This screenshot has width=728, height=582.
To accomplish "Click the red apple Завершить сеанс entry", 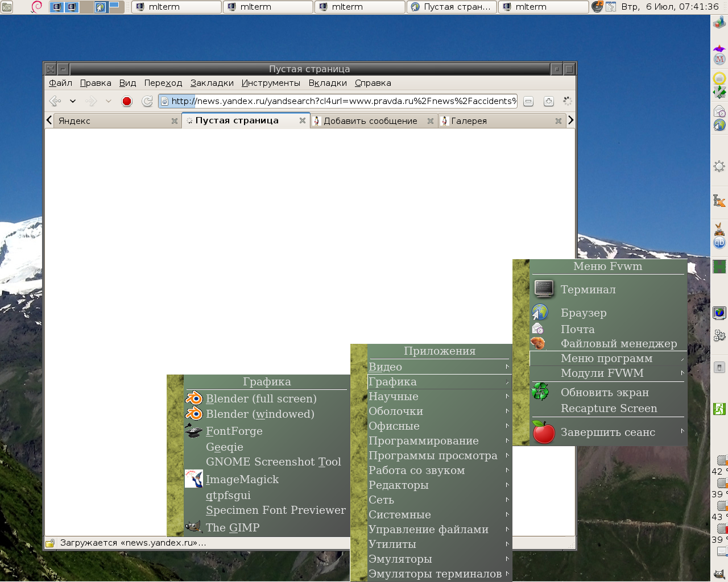I will click(x=607, y=432).
